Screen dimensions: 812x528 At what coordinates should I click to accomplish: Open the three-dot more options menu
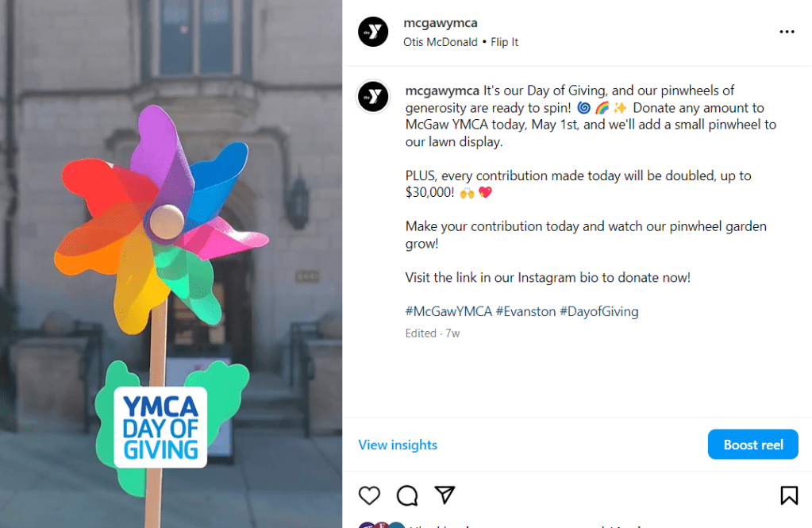click(787, 32)
